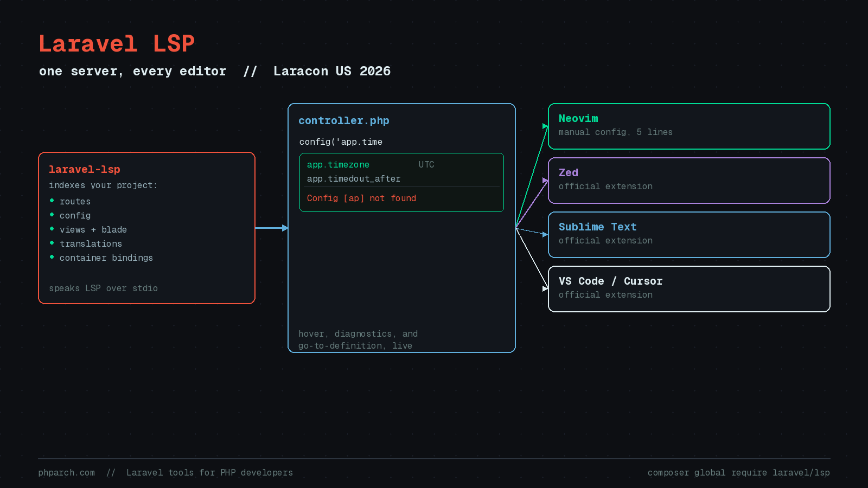Select the 'config' bullet item
The image size is (868, 488).
point(75,216)
